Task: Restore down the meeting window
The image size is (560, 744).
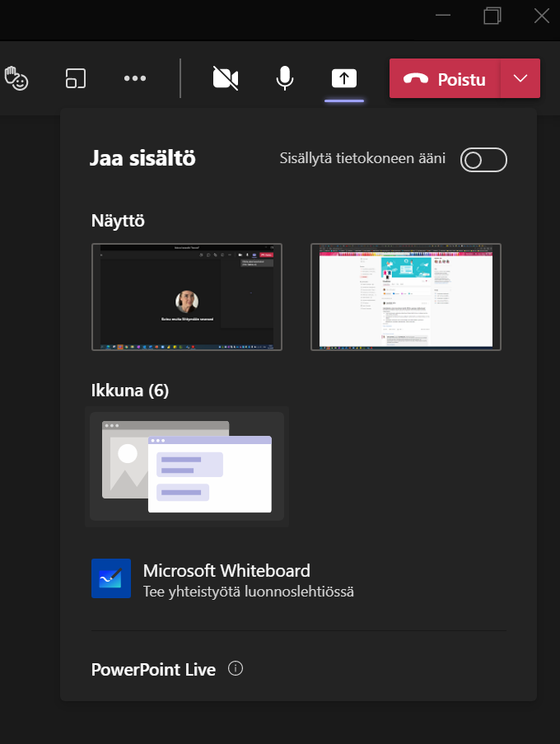Action: (x=492, y=15)
